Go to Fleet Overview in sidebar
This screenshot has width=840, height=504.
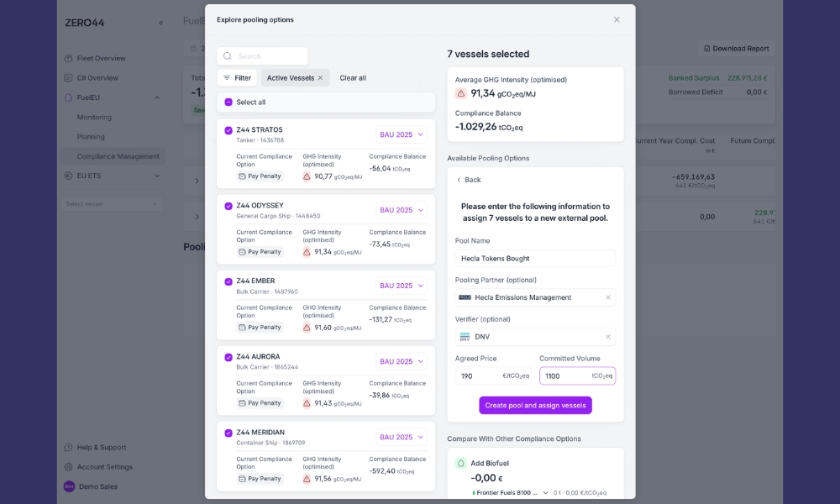(x=101, y=58)
